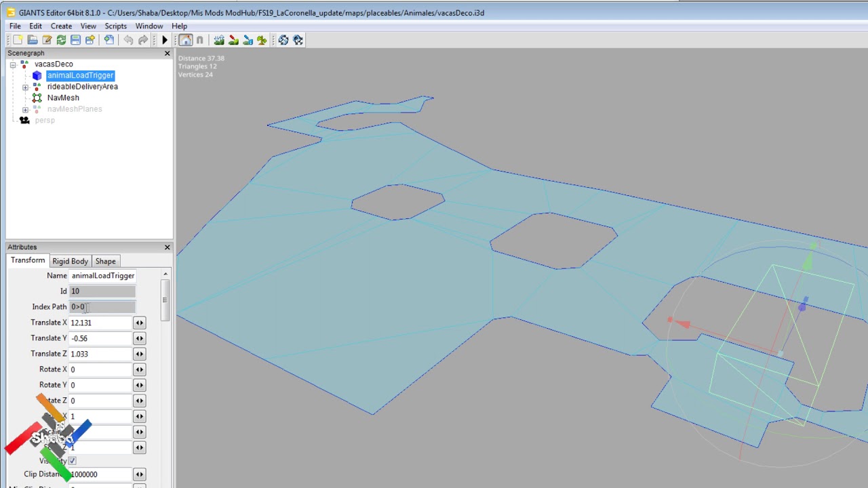This screenshot has width=868, height=488.
Task: Start the game with the Play button
Action: (164, 40)
